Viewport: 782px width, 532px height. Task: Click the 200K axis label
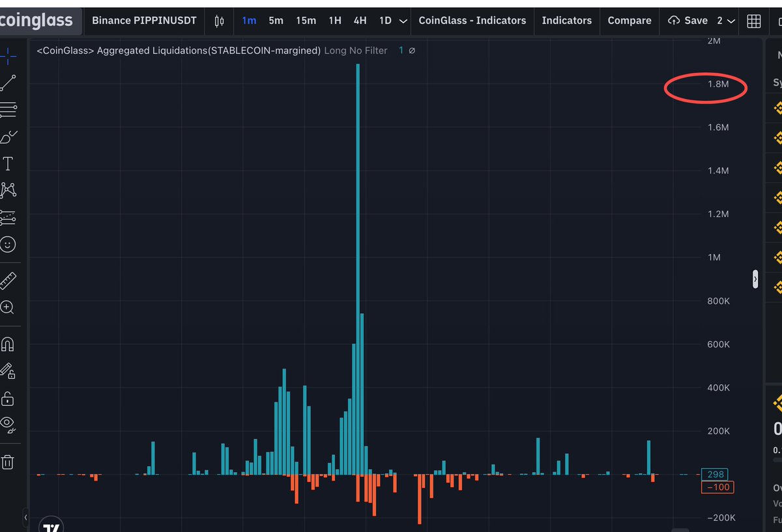click(718, 431)
